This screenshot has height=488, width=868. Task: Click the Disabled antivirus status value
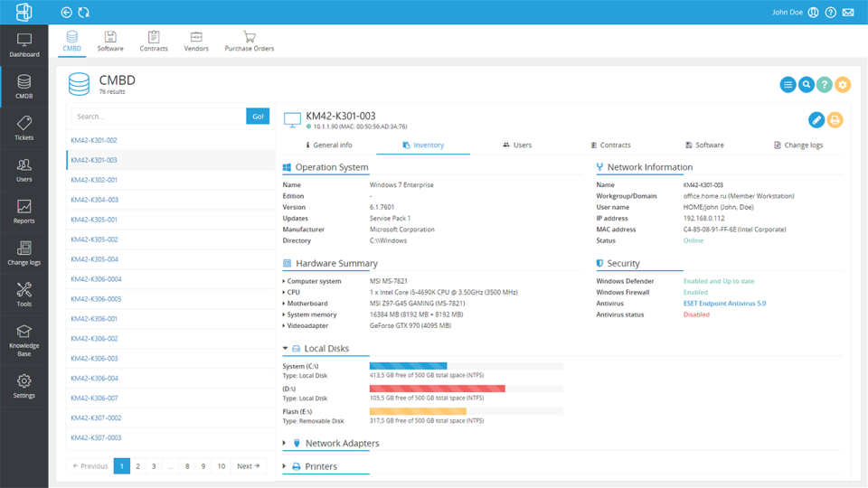(696, 314)
